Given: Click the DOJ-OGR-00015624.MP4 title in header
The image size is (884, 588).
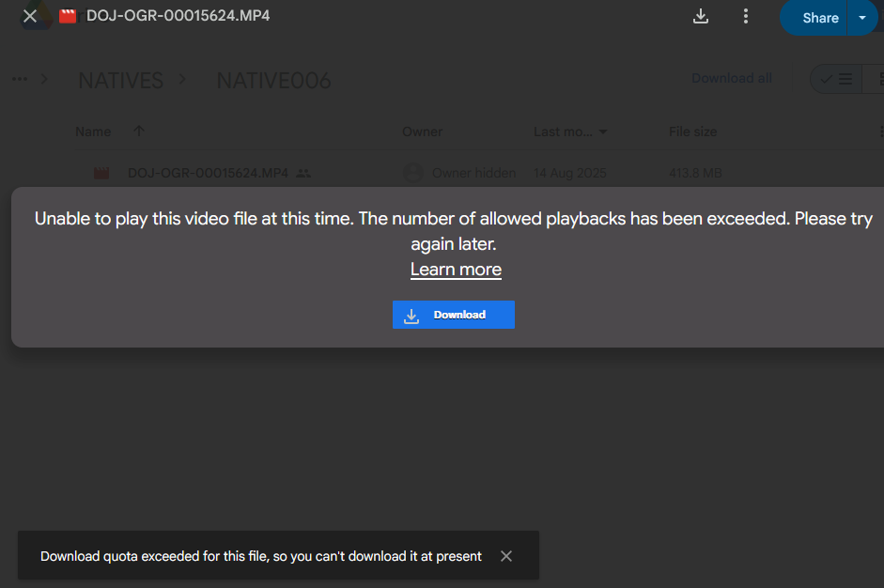Looking at the screenshot, I should pos(178,16).
